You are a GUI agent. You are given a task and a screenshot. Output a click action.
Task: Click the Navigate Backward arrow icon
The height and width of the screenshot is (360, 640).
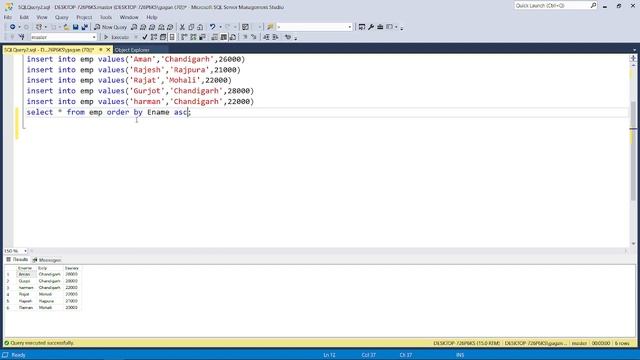pos(13,27)
